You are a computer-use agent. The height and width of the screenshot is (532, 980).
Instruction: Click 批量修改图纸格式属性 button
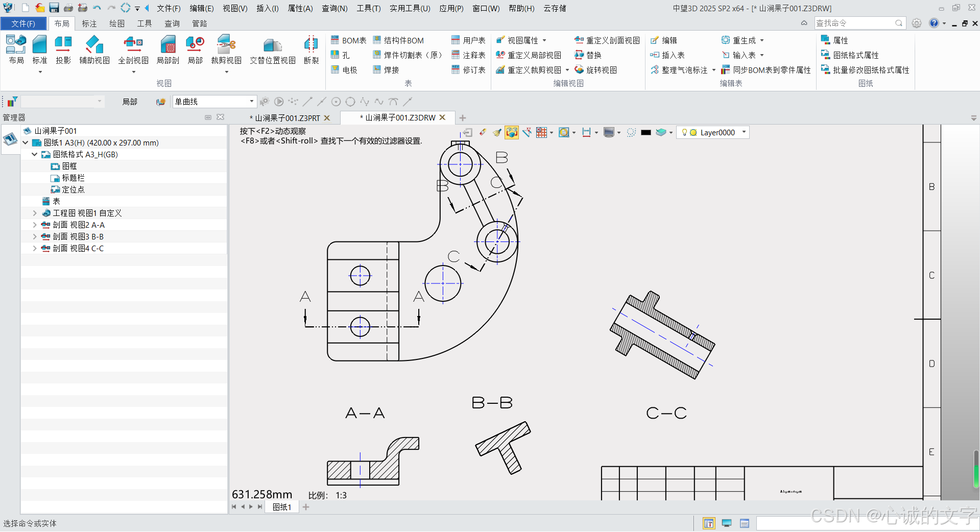pyautogui.click(x=865, y=70)
